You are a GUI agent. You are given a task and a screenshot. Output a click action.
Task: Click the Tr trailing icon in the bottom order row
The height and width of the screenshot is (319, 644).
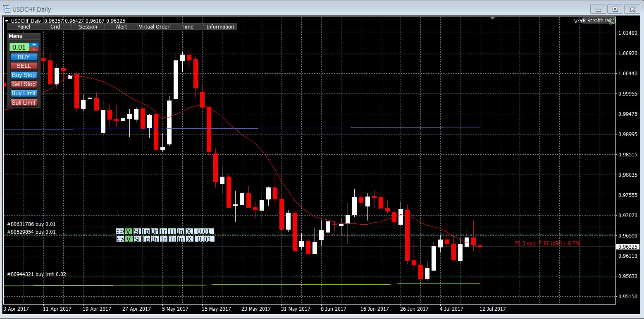163,239
